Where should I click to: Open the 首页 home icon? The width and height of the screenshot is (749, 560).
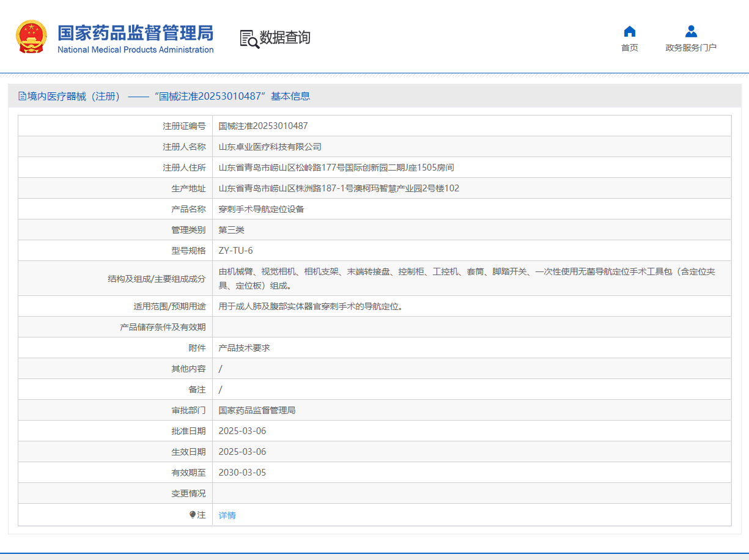629,31
